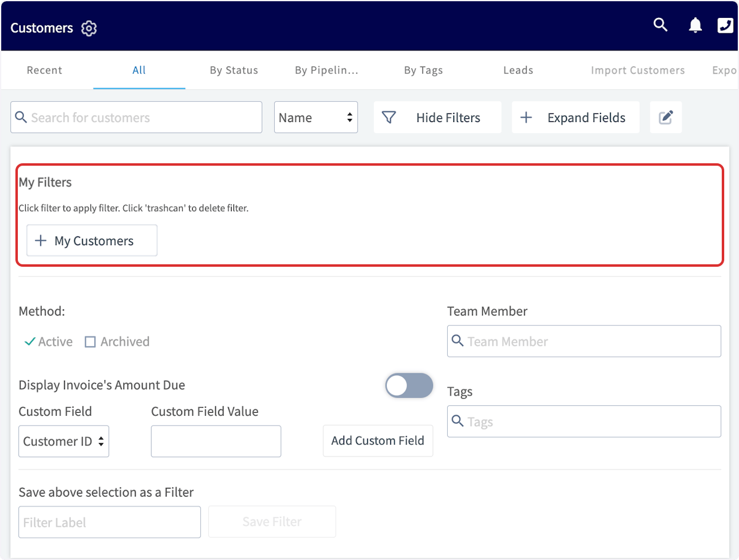Toggle the Active method checkmark
739x560 pixels.
click(30, 341)
